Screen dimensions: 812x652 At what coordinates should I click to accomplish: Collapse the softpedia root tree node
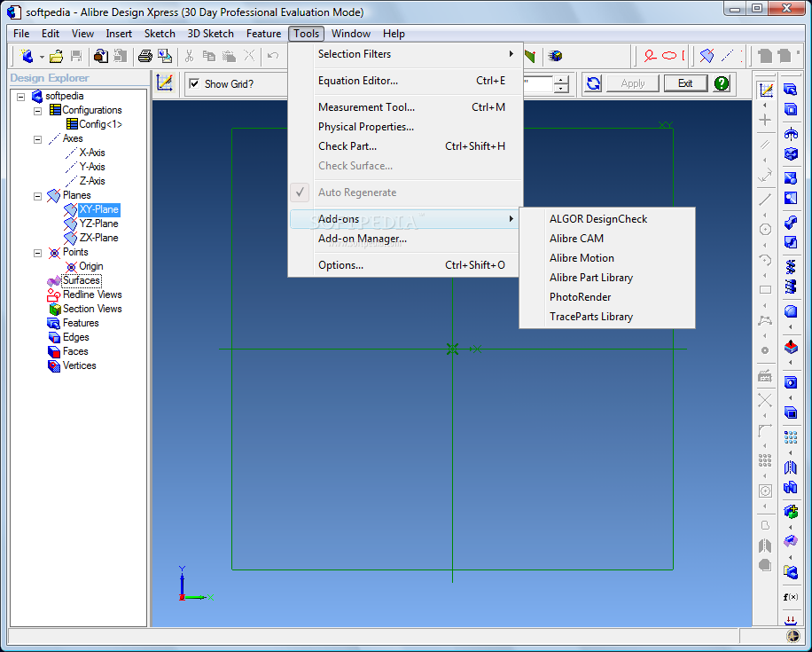(x=20, y=97)
